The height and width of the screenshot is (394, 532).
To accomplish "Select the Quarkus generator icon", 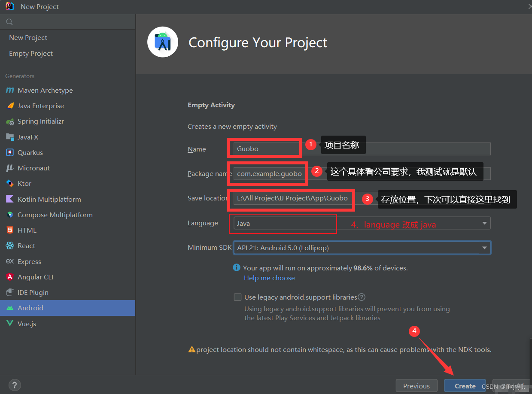I will 10,152.
